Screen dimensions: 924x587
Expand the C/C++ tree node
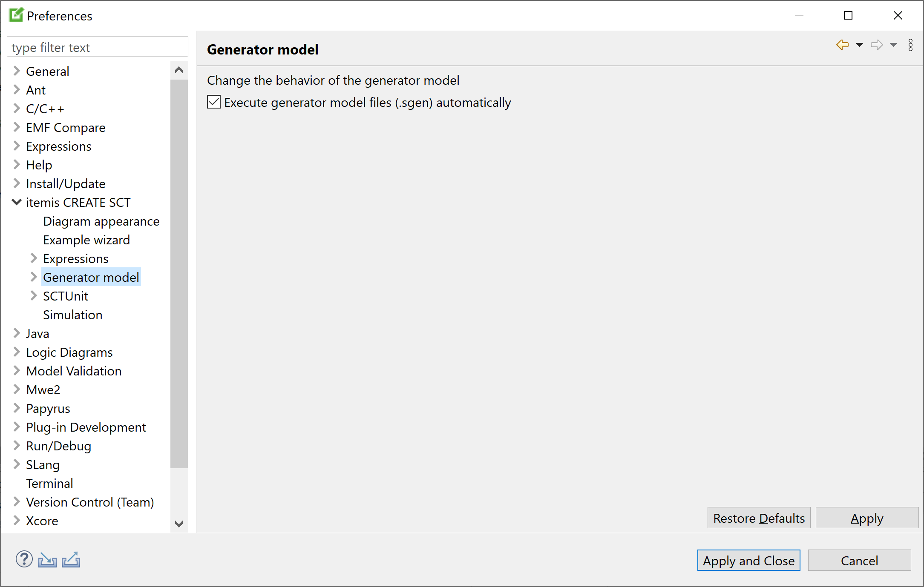pos(17,108)
